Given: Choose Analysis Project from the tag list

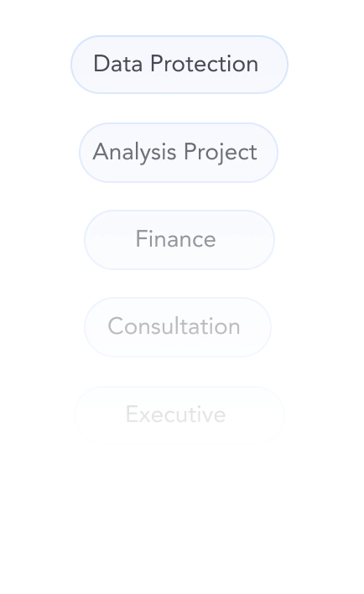Looking at the screenshot, I should click(x=179, y=153).
